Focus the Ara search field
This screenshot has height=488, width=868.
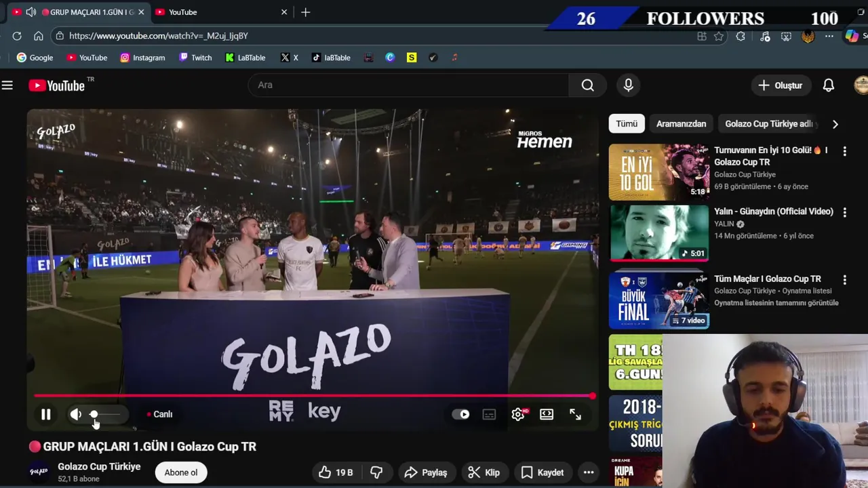[407, 85]
